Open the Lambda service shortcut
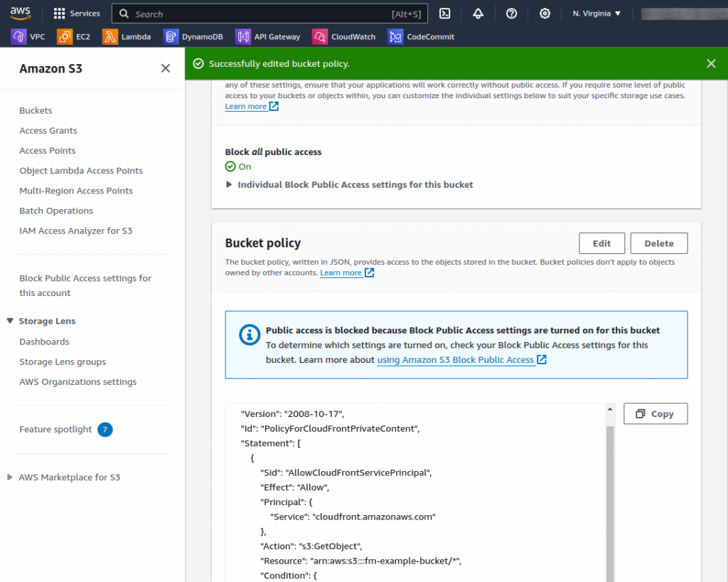This screenshot has width=728, height=582. click(127, 37)
